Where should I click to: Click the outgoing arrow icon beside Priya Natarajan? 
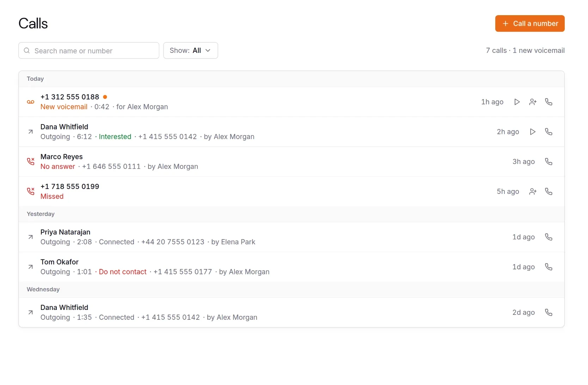tap(31, 237)
